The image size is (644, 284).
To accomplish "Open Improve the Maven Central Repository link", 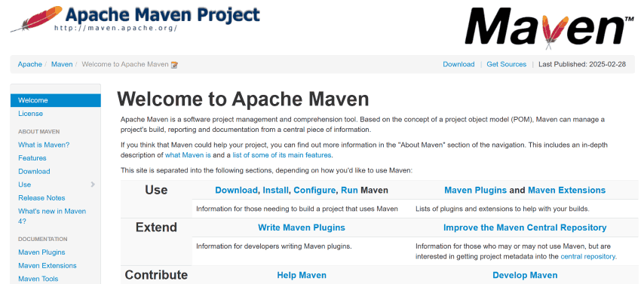I will coord(525,228).
